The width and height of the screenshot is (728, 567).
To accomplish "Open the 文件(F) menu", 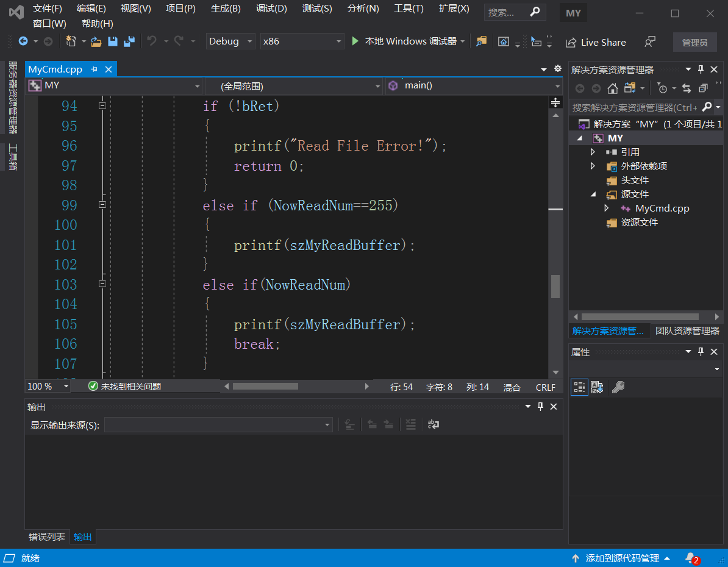I will 48,9.
